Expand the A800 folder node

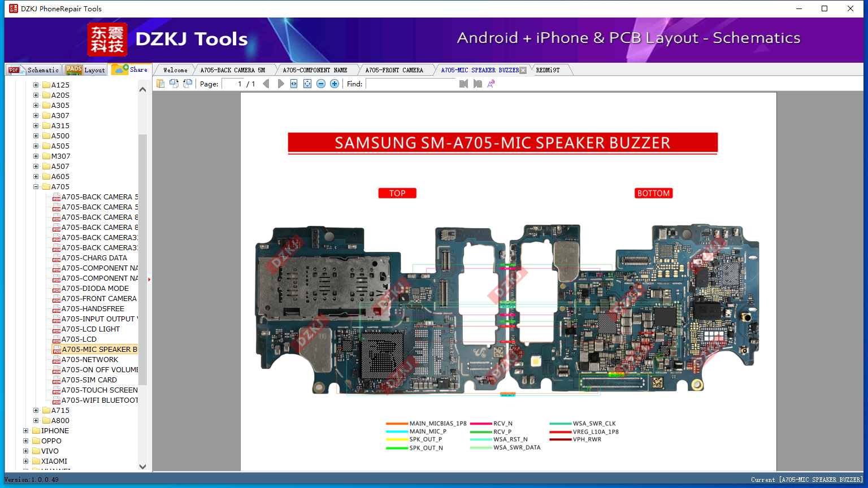[x=36, y=421]
